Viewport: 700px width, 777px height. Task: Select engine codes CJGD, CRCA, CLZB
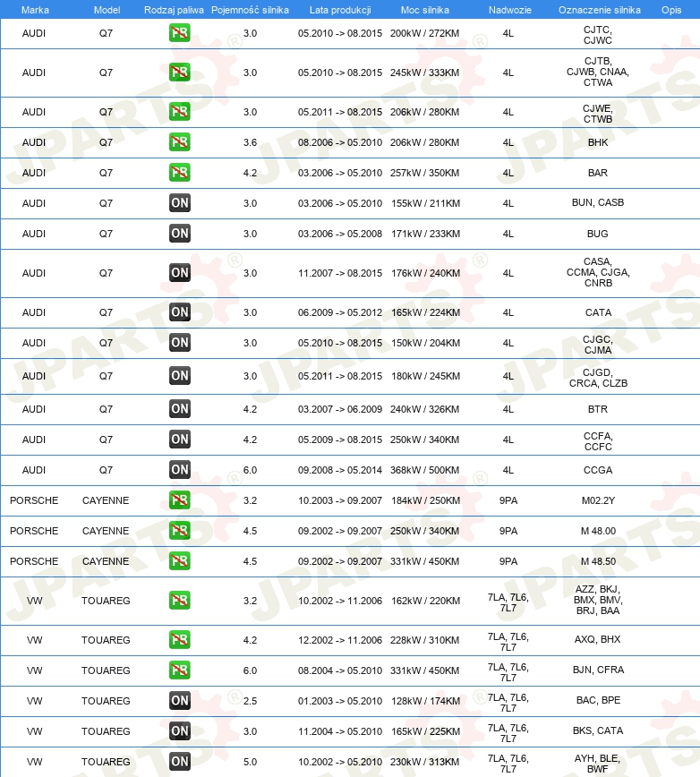click(598, 378)
